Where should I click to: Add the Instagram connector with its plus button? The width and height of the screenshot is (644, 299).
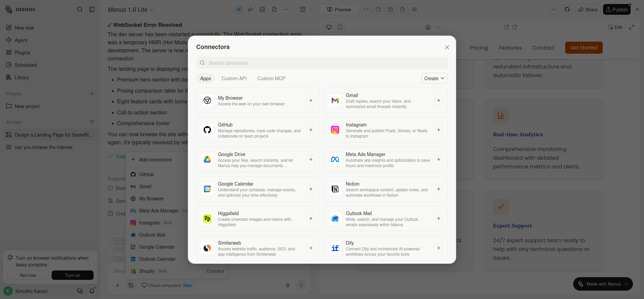439,130
